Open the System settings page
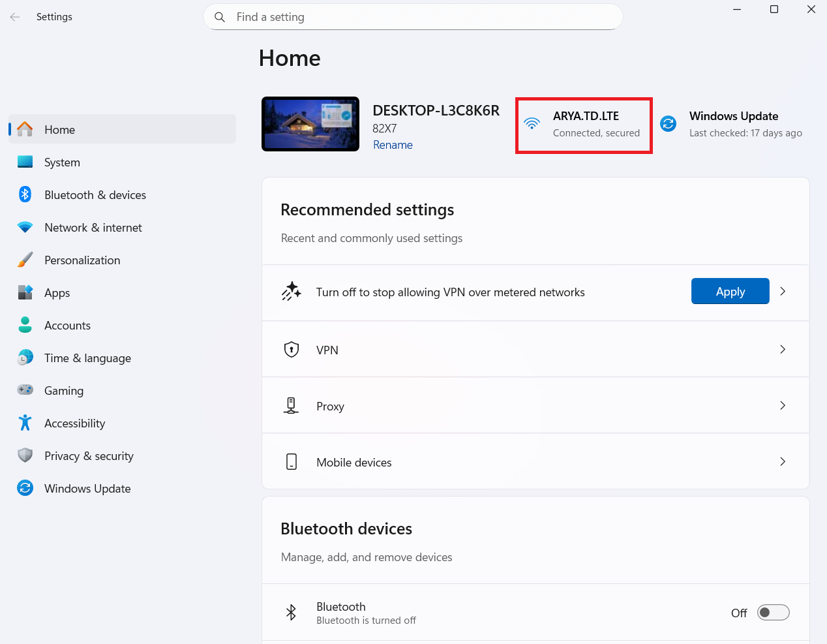The width and height of the screenshot is (827, 644). tap(62, 162)
